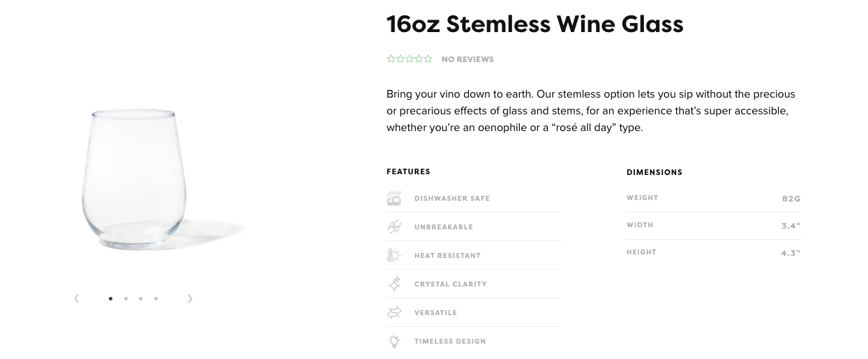This screenshot has width=868, height=359.
Task: Click the Versatile arrows icon
Action: point(394,312)
